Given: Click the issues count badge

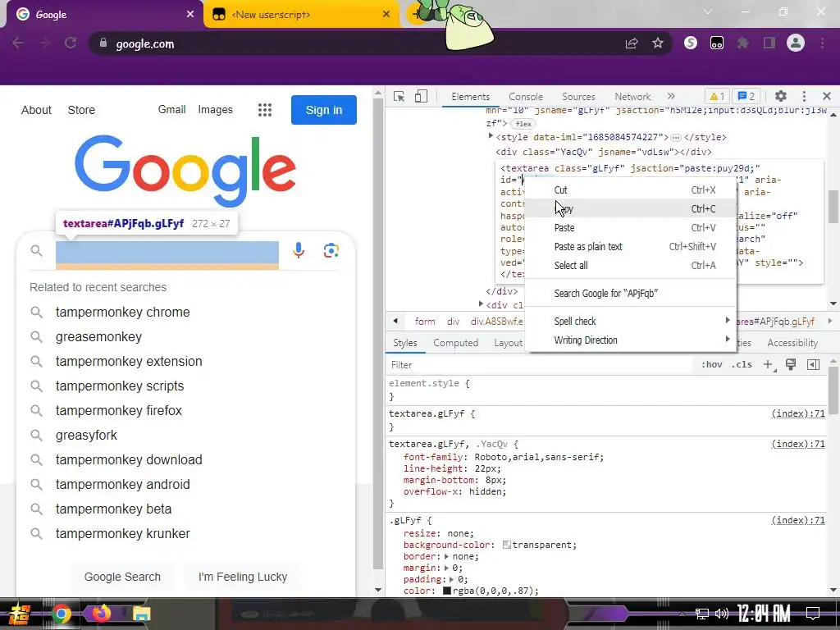Looking at the screenshot, I should point(746,97).
